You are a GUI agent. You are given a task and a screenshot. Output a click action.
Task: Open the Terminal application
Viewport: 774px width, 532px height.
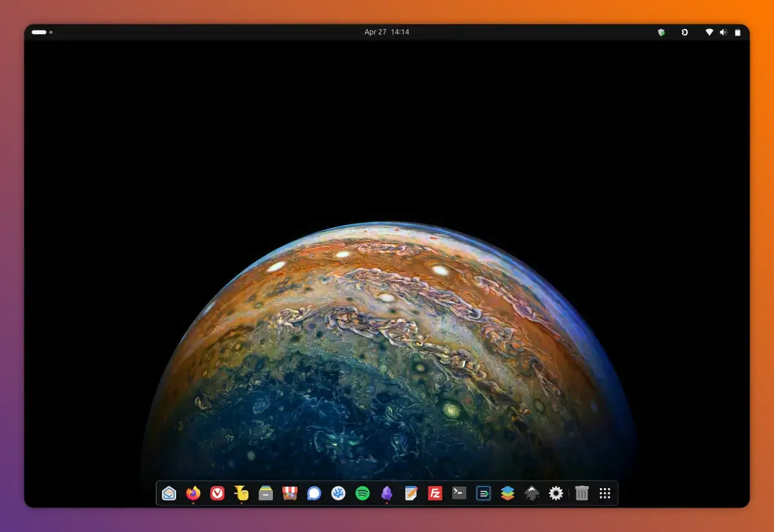(459, 493)
